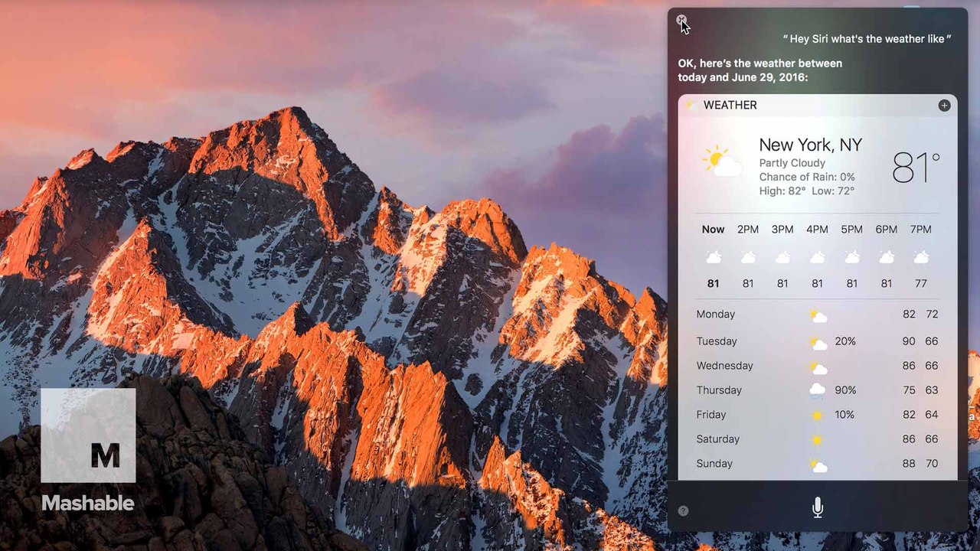Click the Tuesday forecast row label
The width and height of the screenshot is (980, 551).
click(717, 341)
